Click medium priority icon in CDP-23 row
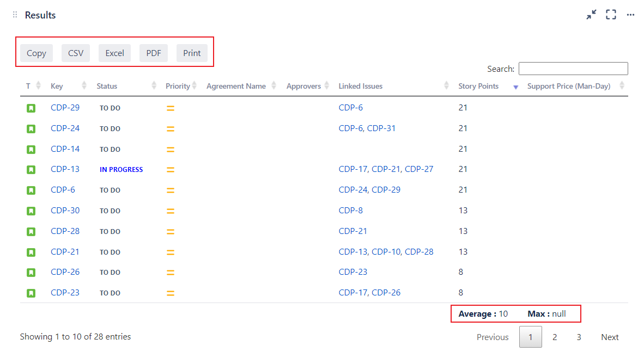The width and height of the screenshot is (644, 364). 171,293
